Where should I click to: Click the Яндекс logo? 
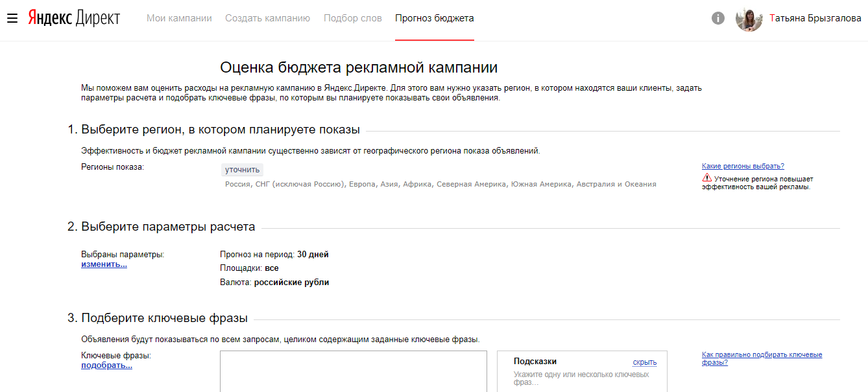[x=50, y=18]
